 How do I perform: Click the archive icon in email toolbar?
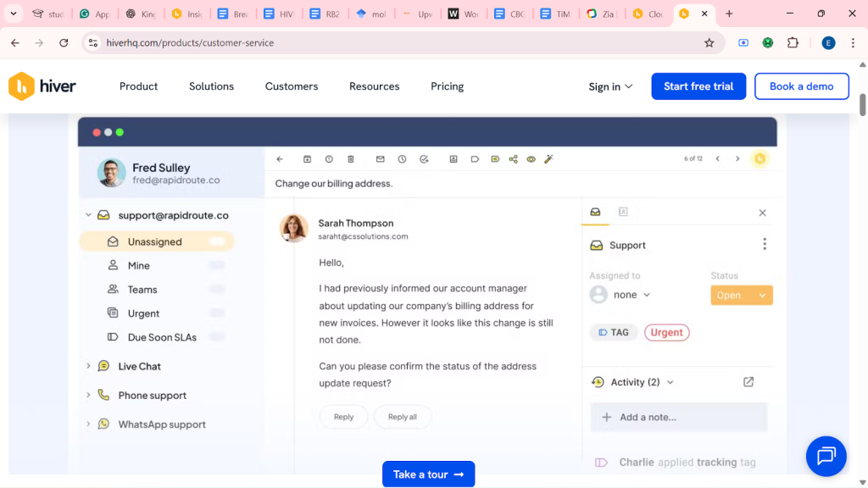click(307, 159)
